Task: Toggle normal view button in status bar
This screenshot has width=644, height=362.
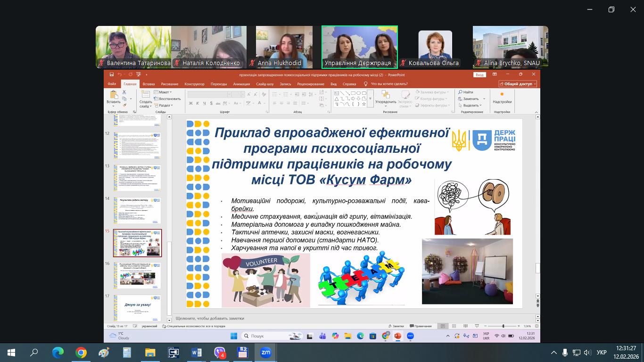Action: 443,326
